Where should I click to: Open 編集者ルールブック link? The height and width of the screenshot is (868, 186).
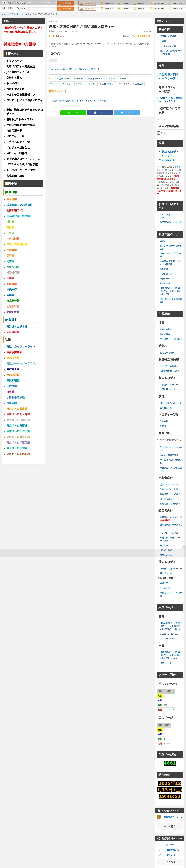pyautogui.click(x=169, y=517)
